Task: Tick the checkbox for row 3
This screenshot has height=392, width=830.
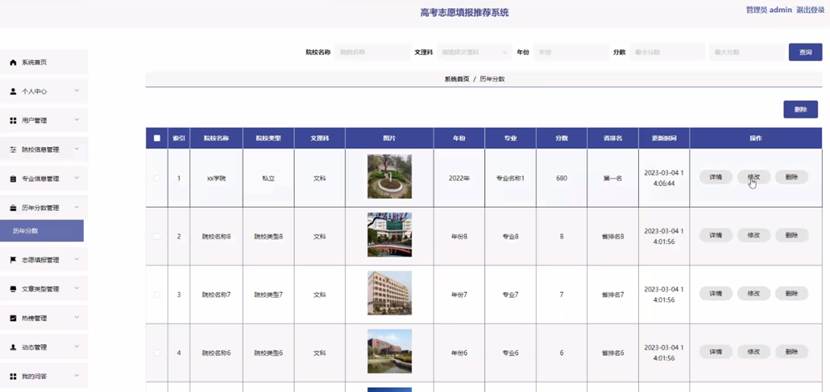Action: 157,294
